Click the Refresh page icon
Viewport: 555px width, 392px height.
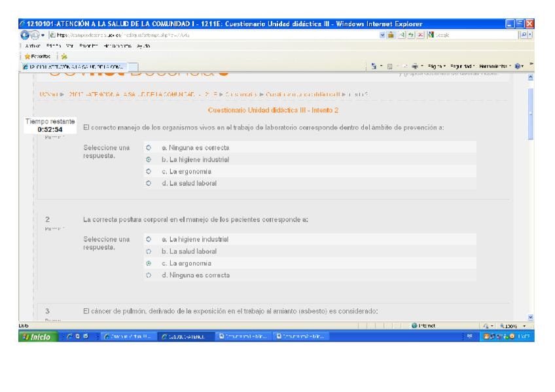411,35
